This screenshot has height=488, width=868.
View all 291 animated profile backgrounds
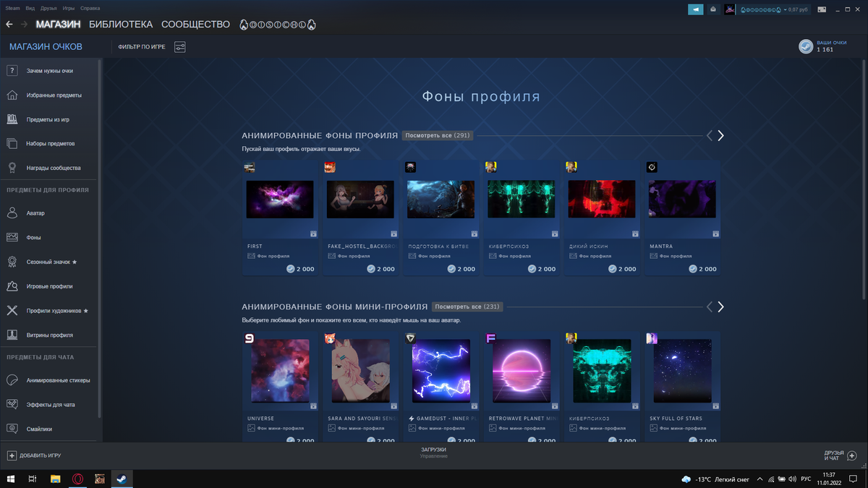coord(438,135)
